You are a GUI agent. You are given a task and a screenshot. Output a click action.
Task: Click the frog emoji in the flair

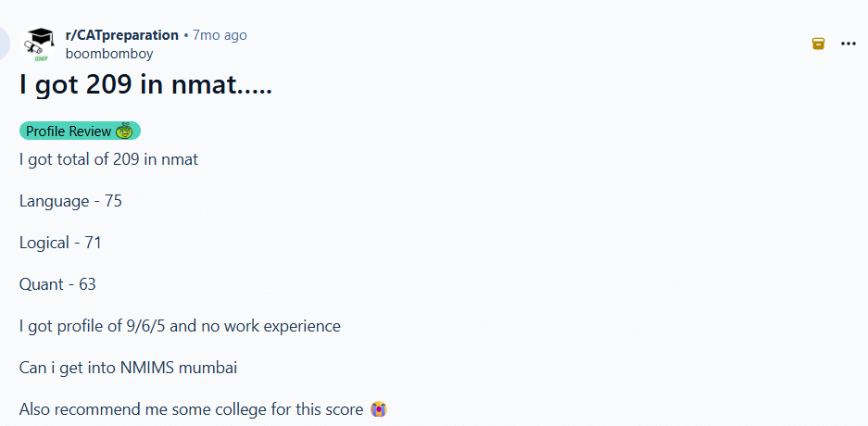click(124, 132)
